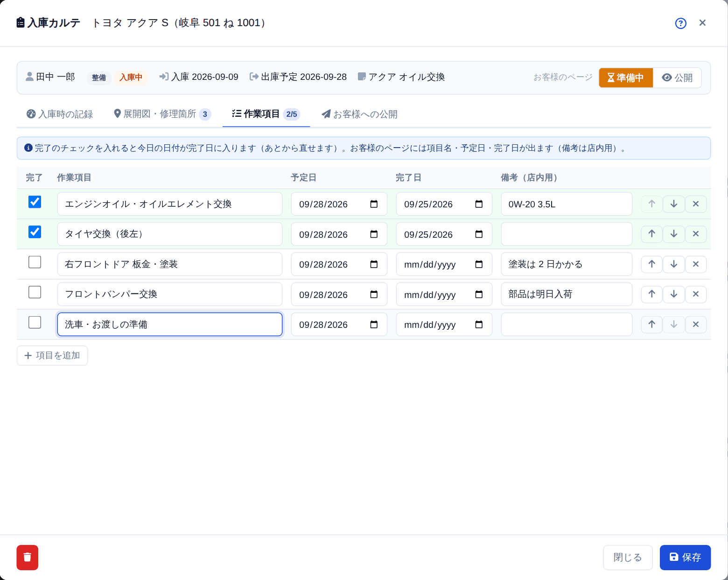Remove the 洗車・お渡しの準備 row
The width and height of the screenshot is (728, 580).
tap(696, 325)
